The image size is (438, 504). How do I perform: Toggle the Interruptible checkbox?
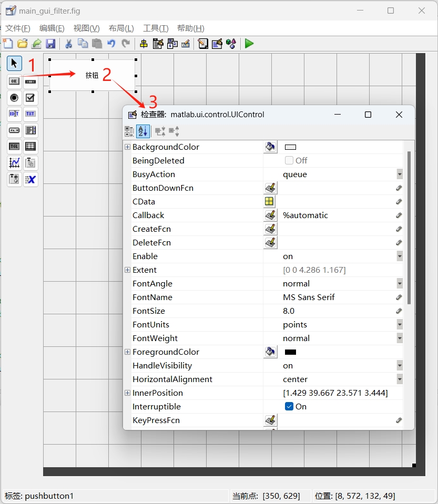pyautogui.click(x=289, y=406)
